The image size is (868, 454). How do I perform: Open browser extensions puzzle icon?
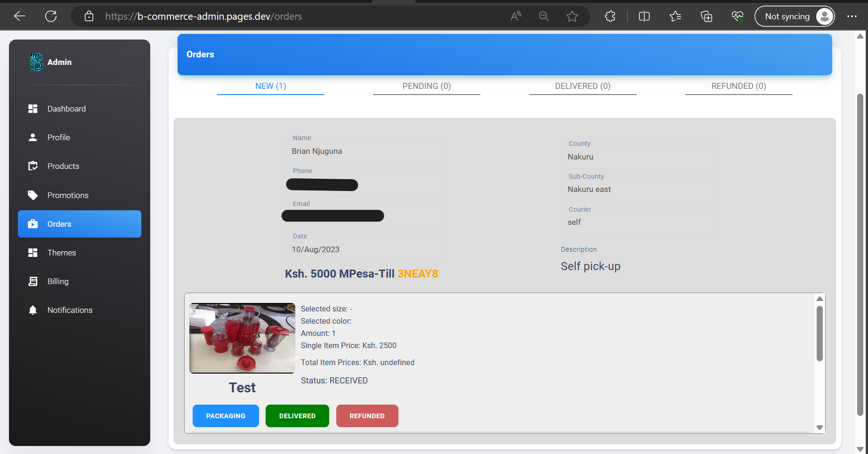point(610,16)
